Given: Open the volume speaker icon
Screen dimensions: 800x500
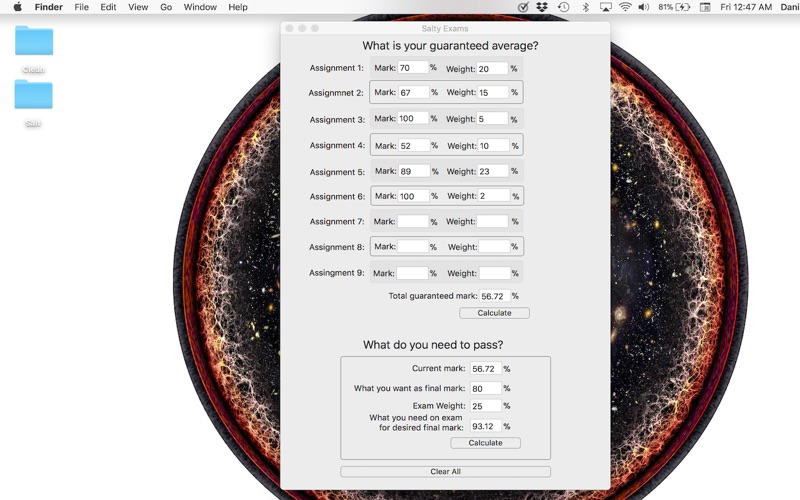Looking at the screenshot, I should [644, 7].
